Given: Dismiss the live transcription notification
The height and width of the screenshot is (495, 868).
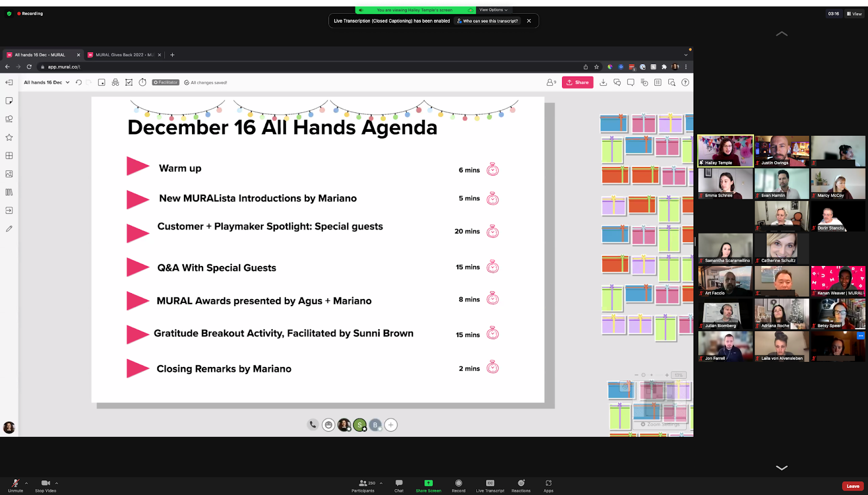Looking at the screenshot, I should 529,21.
